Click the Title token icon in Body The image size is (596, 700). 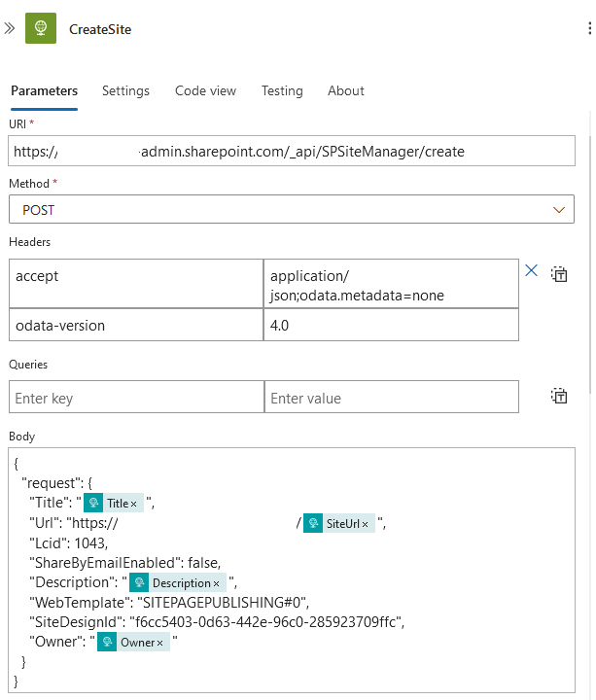[93, 504]
